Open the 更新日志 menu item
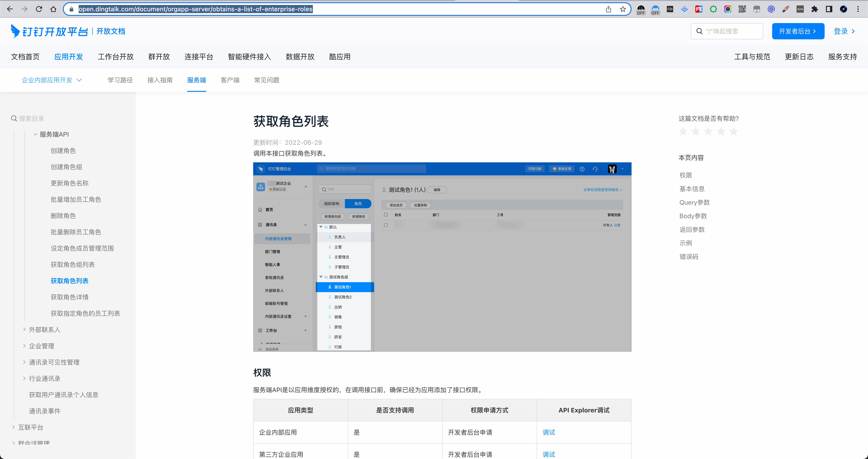 click(x=799, y=57)
